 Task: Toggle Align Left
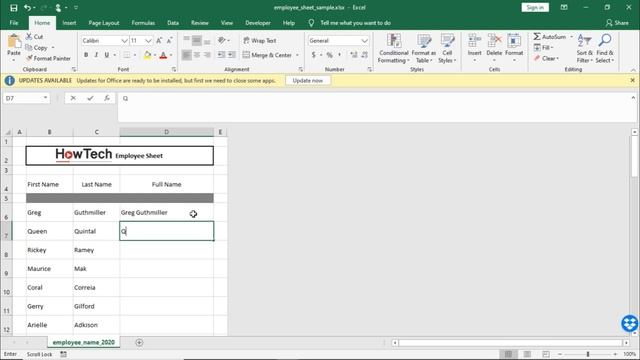(x=186, y=55)
